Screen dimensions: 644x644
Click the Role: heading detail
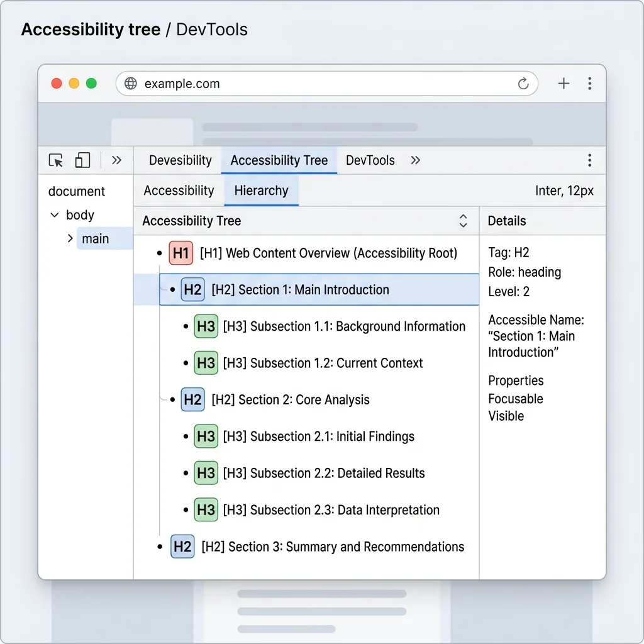[525, 272]
